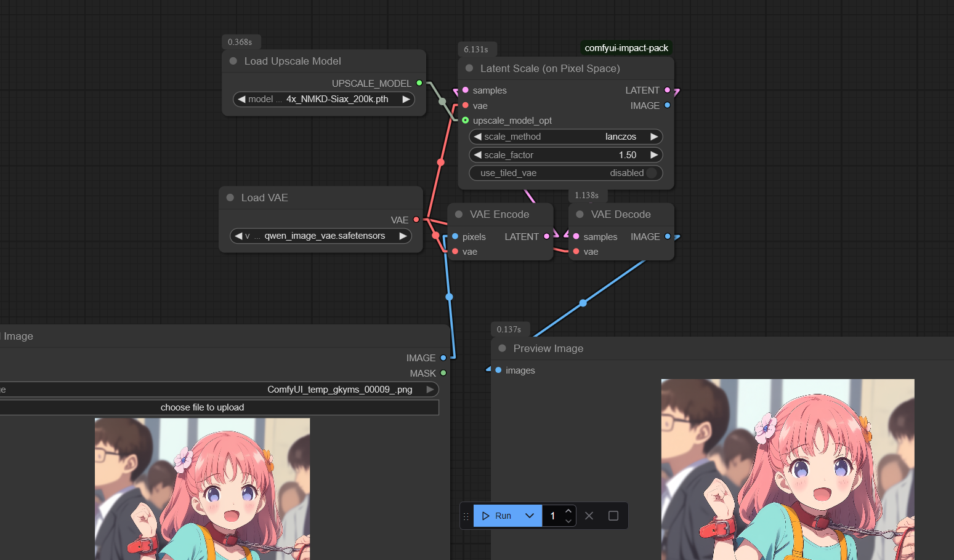The width and height of the screenshot is (954, 560).
Task: Collapse the Load VAE node dot
Action: (230, 198)
